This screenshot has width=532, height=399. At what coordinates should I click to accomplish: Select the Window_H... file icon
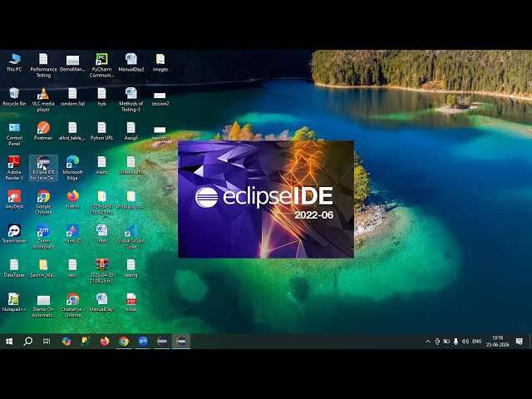tap(131, 165)
